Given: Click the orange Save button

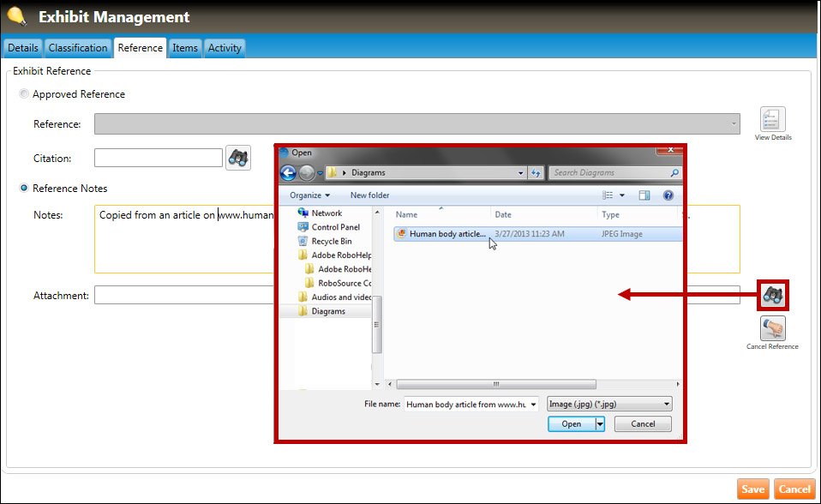Looking at the screenshot, I should (x=752, y=489).
